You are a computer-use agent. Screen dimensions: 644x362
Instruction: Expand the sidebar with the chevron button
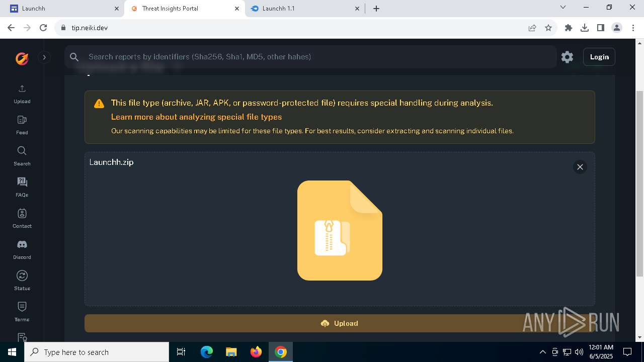(x=44, y=57)
